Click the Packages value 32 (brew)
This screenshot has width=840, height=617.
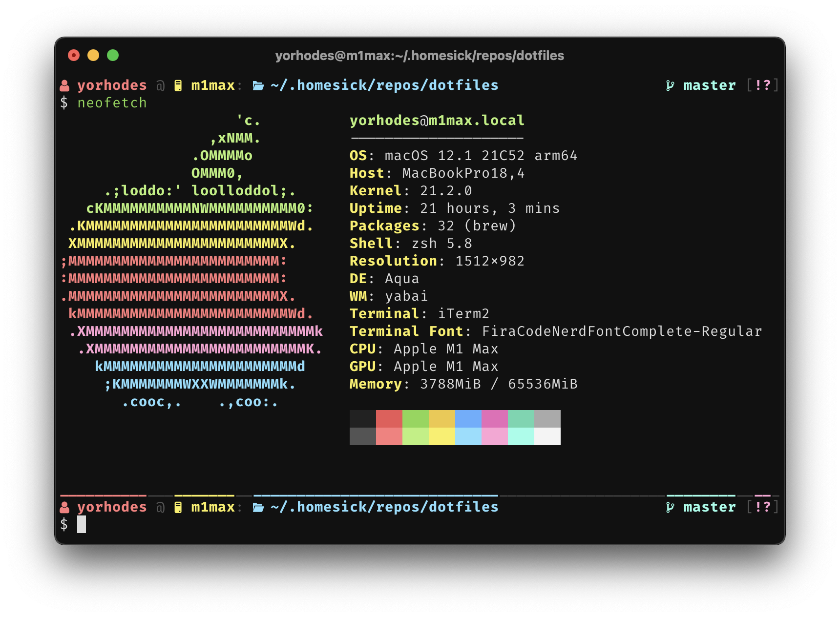[x=477, y=226]
